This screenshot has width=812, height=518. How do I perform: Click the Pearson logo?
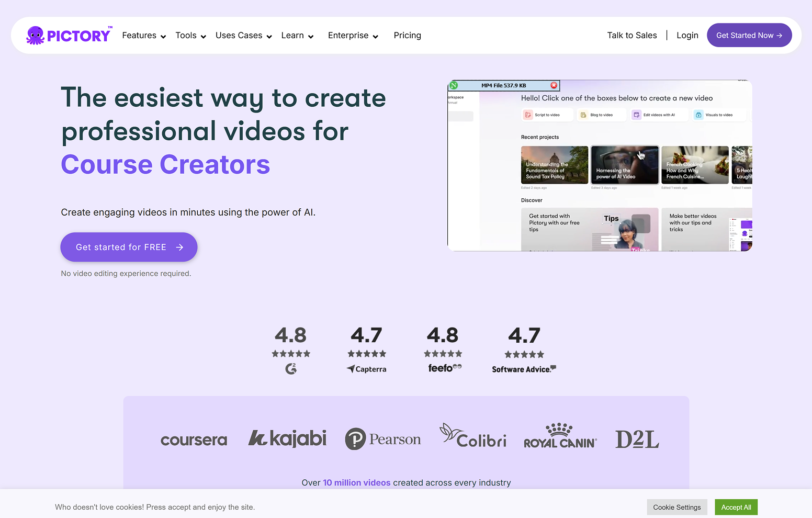(383, 439)
